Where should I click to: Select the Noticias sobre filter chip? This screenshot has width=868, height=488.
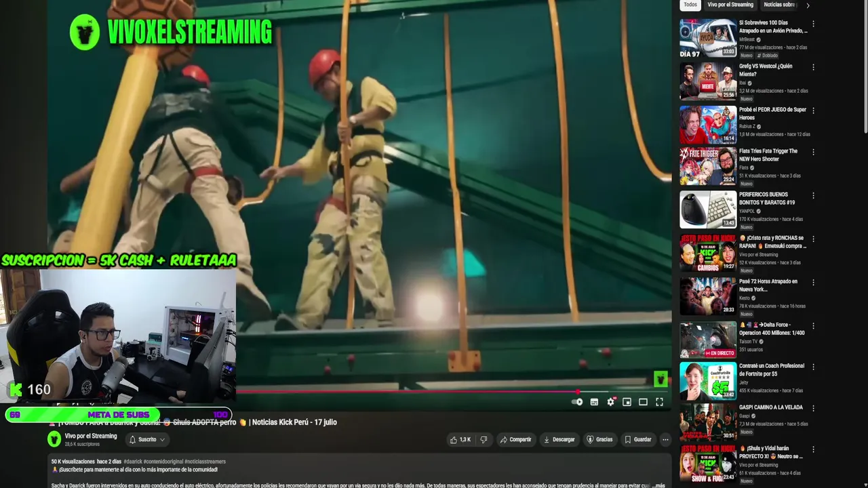(779, 5)
